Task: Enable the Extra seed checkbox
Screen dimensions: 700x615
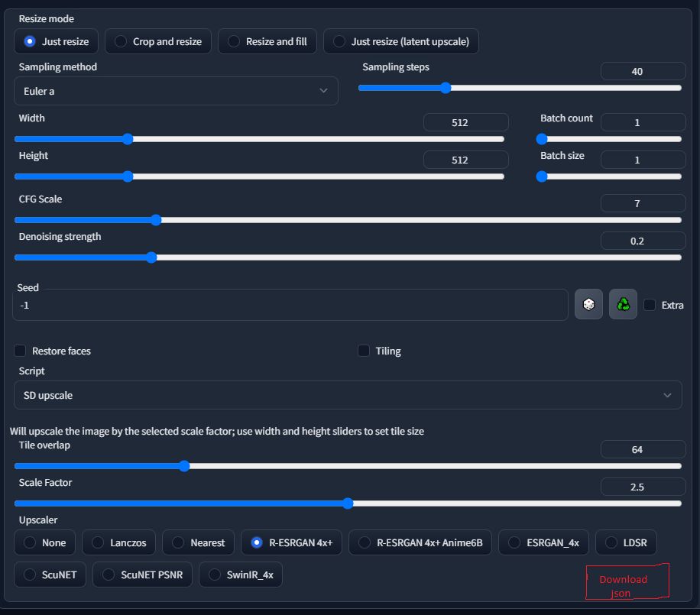Action: pyautogui.click(x=650, y=305)
